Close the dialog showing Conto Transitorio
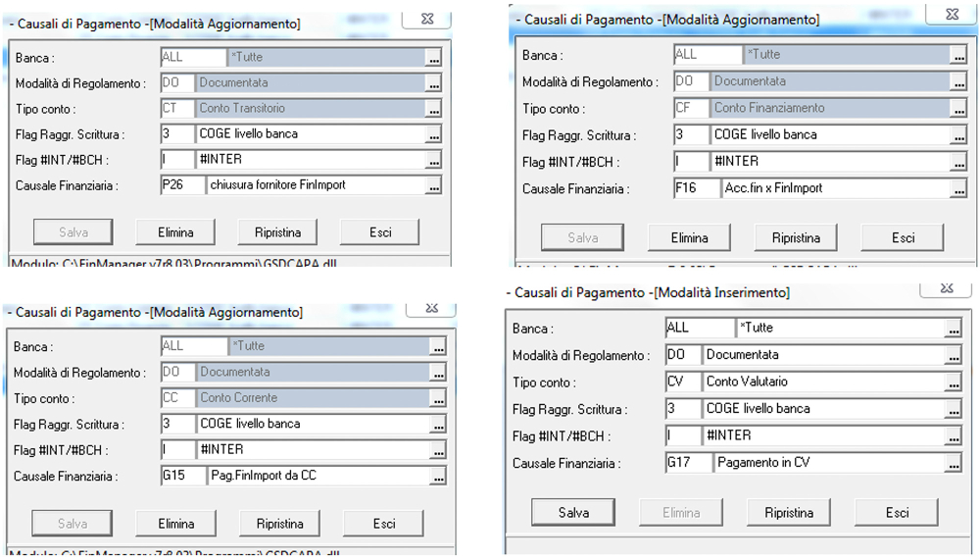Screen dimensions: 980x560 (x=429, y=18)
